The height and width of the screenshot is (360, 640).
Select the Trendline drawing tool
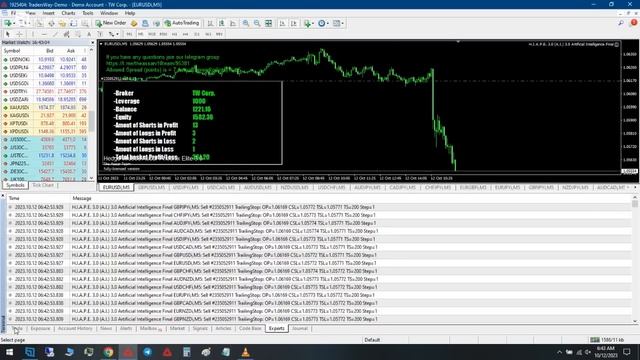(55, 34)
